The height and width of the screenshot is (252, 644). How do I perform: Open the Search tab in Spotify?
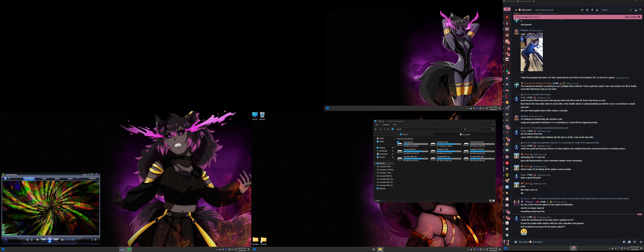point(57,179)
